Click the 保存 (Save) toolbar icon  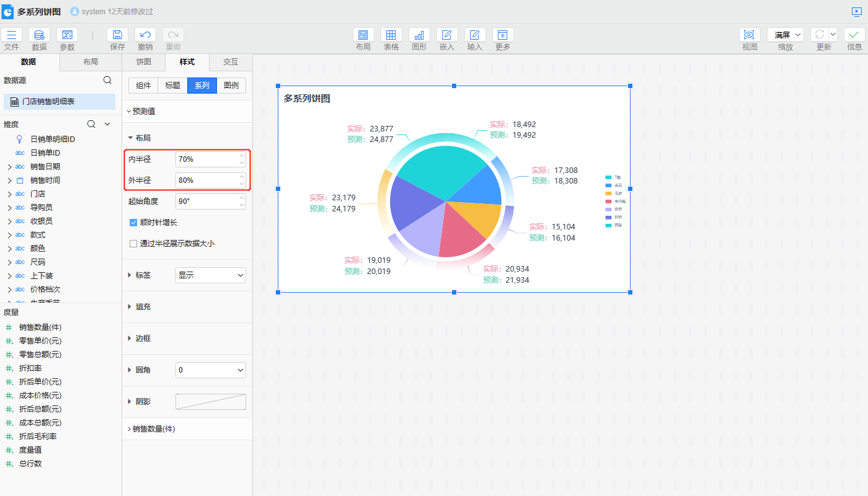click(117, 35)
